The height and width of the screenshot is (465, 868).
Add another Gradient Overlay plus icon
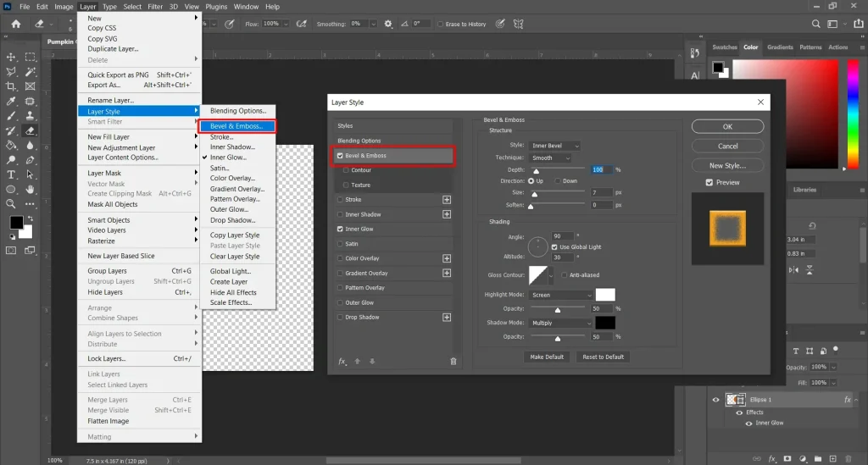[447, 273]
